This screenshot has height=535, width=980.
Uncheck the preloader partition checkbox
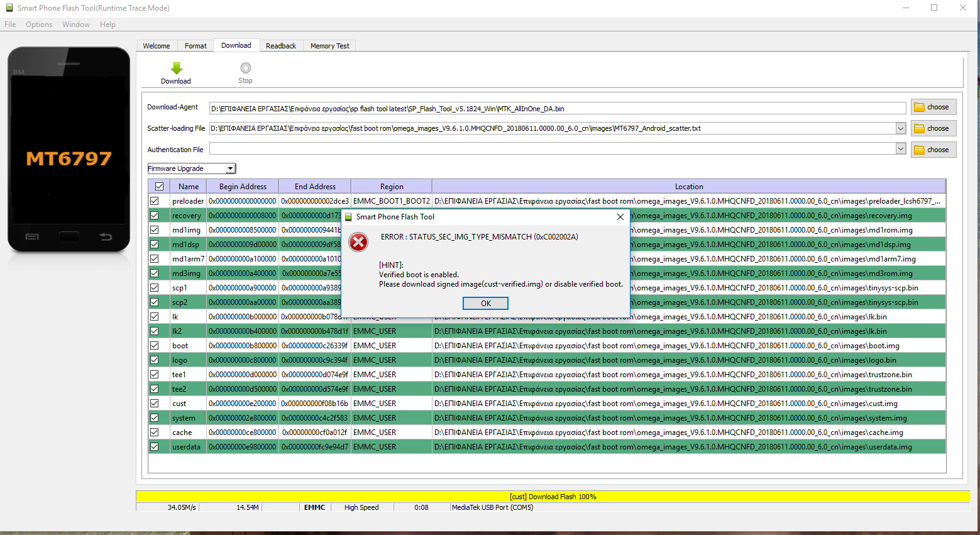pyautogui.click(x=155, y=201)
